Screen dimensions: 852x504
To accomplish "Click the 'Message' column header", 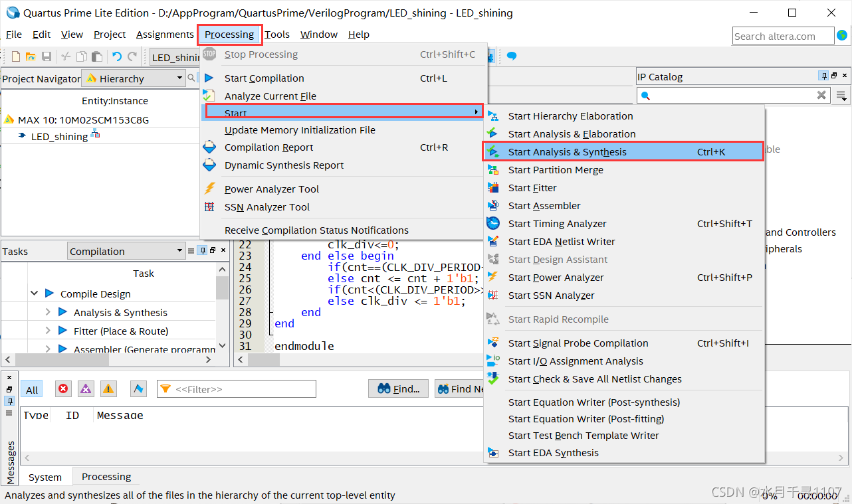I will 120,415.
